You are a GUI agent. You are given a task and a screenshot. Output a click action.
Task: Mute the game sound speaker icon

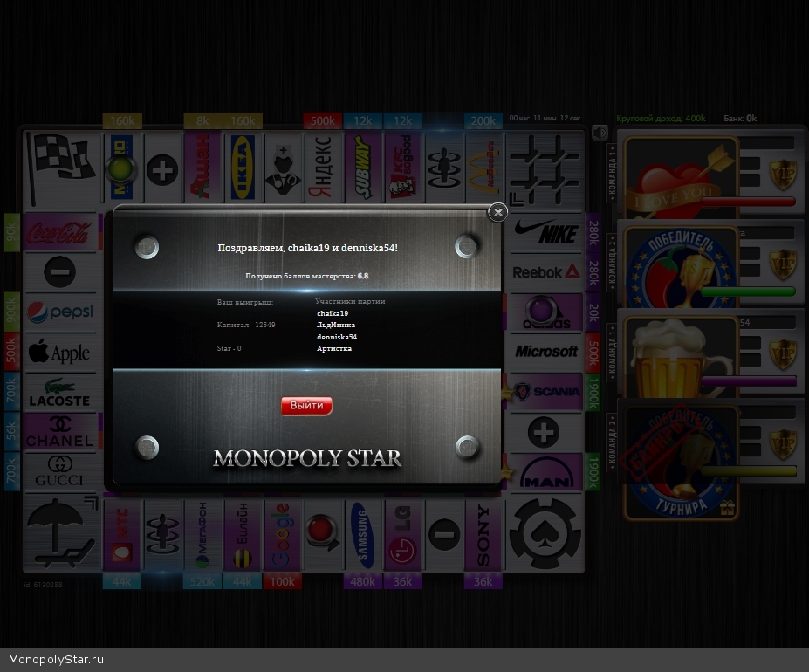coord(600,134)
